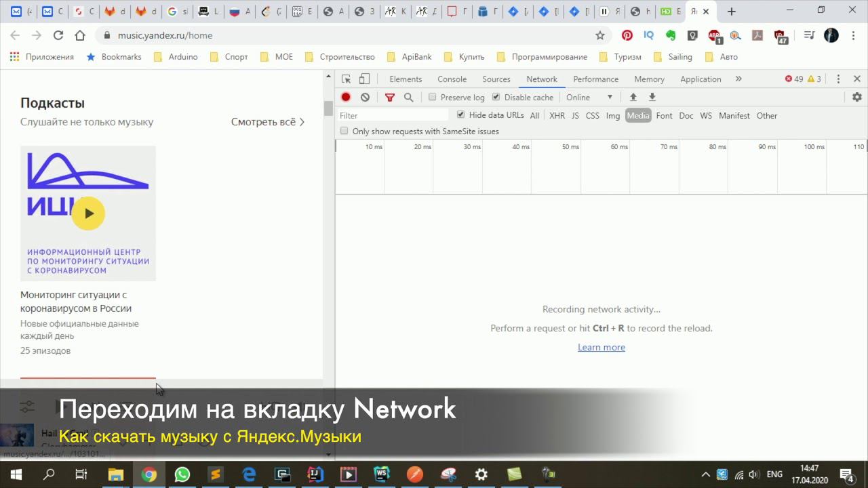This screenshot has width=868, height=488.
Task: Open the ENG language indicator
Action: click(774, 474)
